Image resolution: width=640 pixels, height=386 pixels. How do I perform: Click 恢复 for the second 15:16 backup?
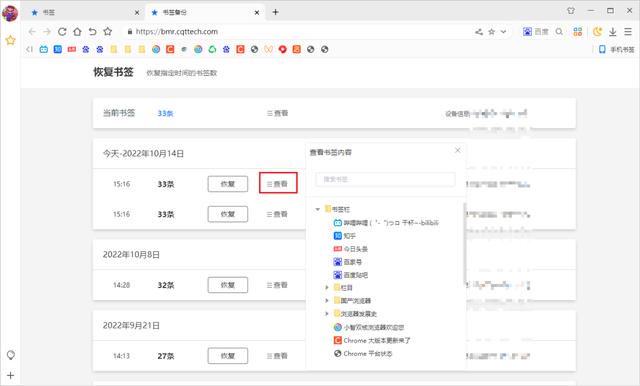coord(228,214)
